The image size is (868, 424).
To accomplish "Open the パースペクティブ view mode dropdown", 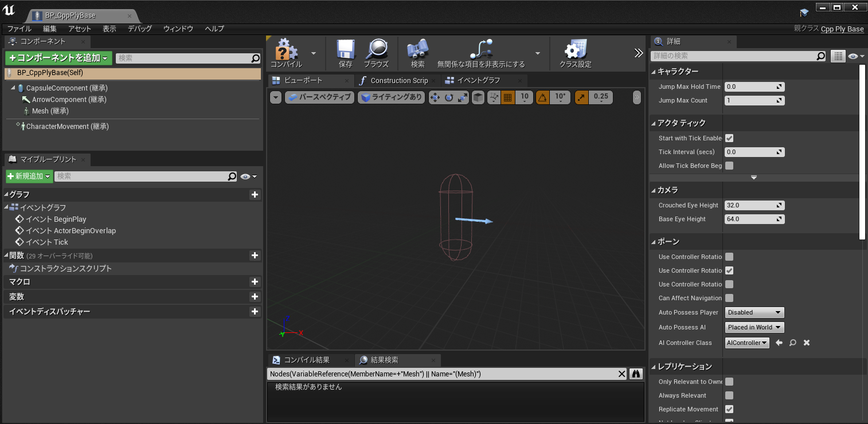I will pyautogui.click(x=319, y=97).
